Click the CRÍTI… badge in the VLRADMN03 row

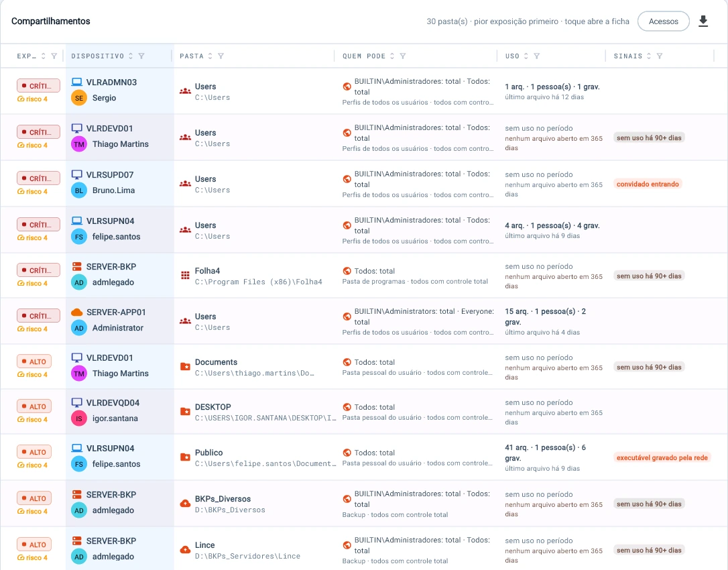(38, 86)
